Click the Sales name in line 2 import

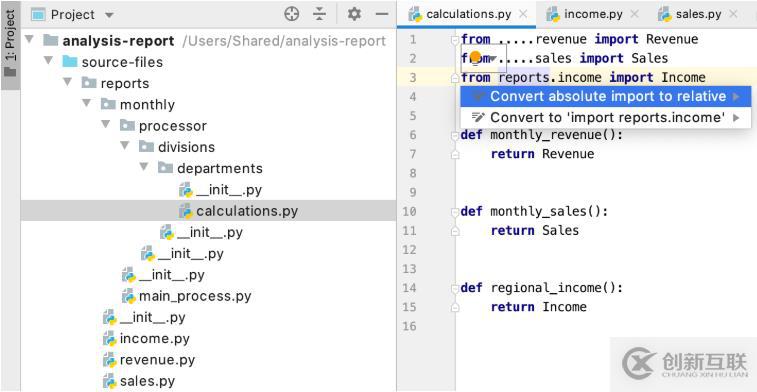pyautogui.click(x=650, y=58)
